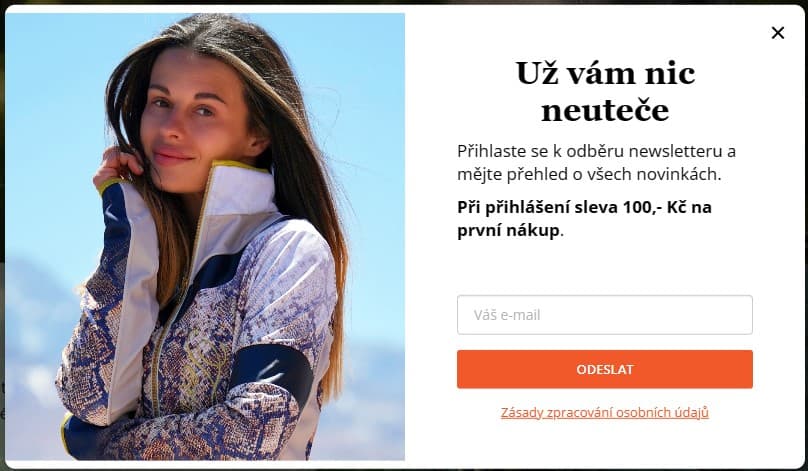The image size is (808, 471).
Task: Click the woman's hand holding the collar
Action: [116, 165]
